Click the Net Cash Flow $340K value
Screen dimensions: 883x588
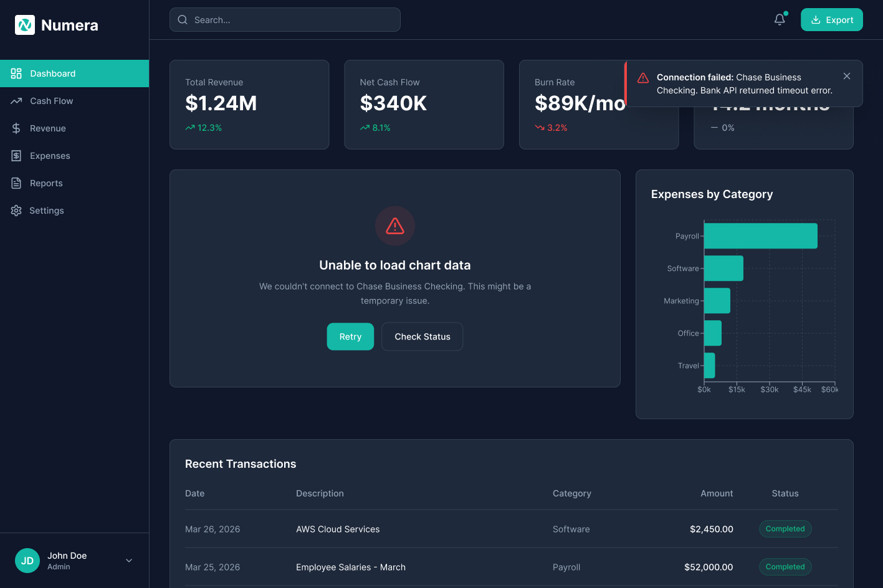[x=393, y=103]
